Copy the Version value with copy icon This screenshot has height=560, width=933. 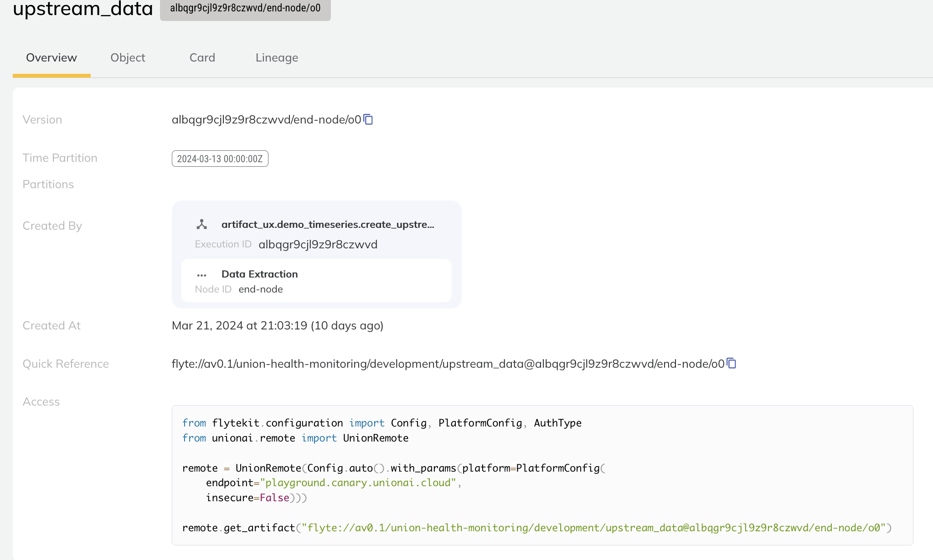368,119
